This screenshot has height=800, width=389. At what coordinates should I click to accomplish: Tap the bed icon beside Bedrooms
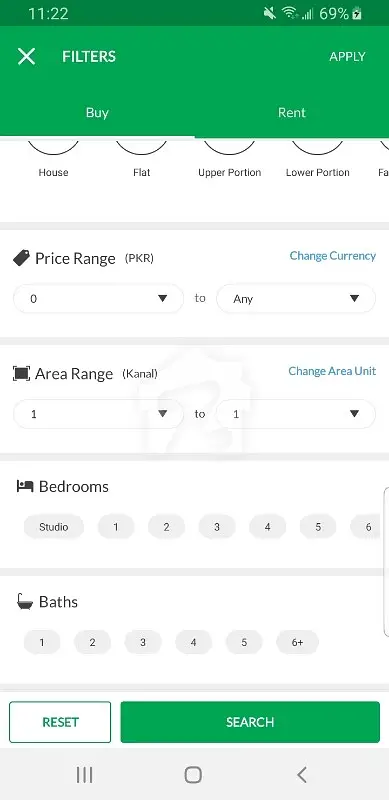[25, 486]
